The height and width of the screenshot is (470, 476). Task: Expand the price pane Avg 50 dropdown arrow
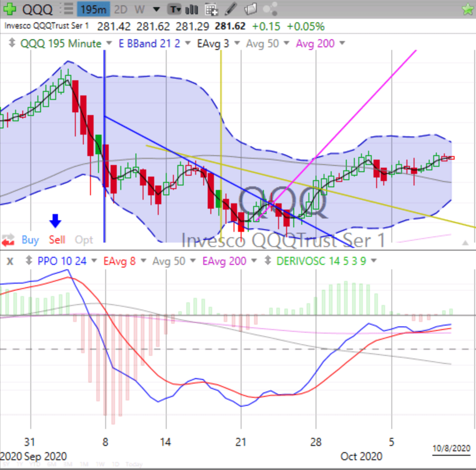tap(286, 43)
